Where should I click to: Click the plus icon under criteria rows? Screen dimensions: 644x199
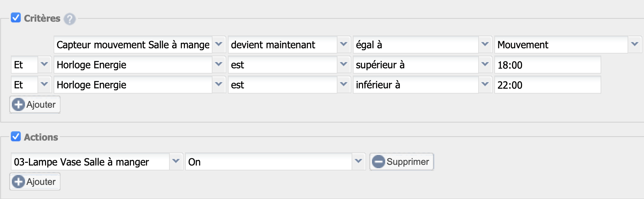point(18,105)
